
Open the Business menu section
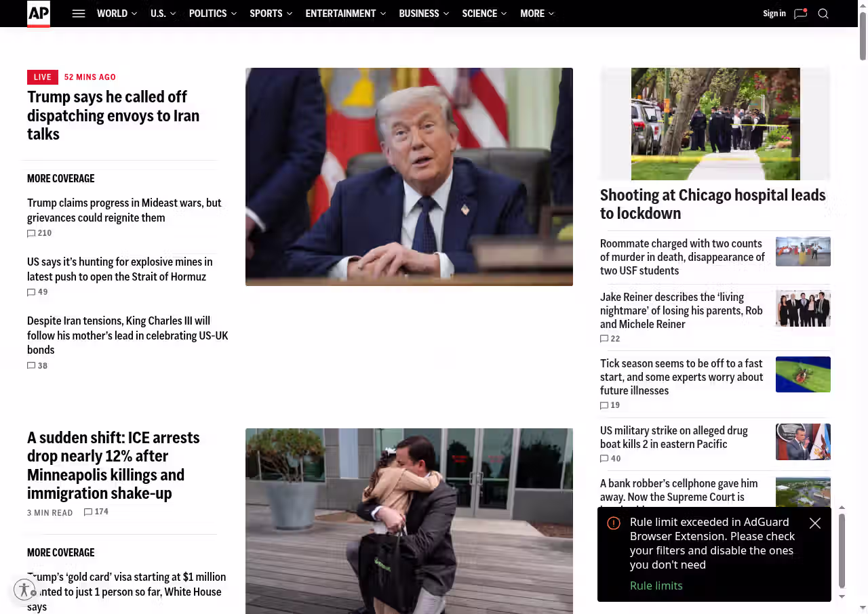[x=419, y=14]
